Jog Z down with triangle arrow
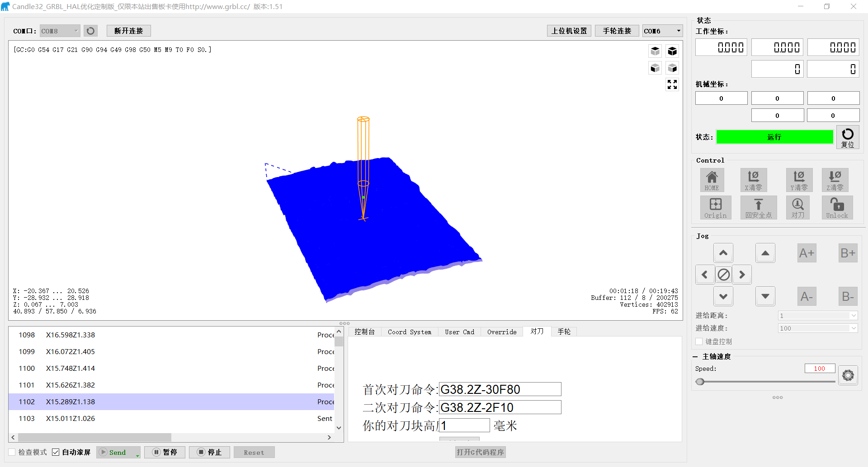 click(x=765, y=296)
